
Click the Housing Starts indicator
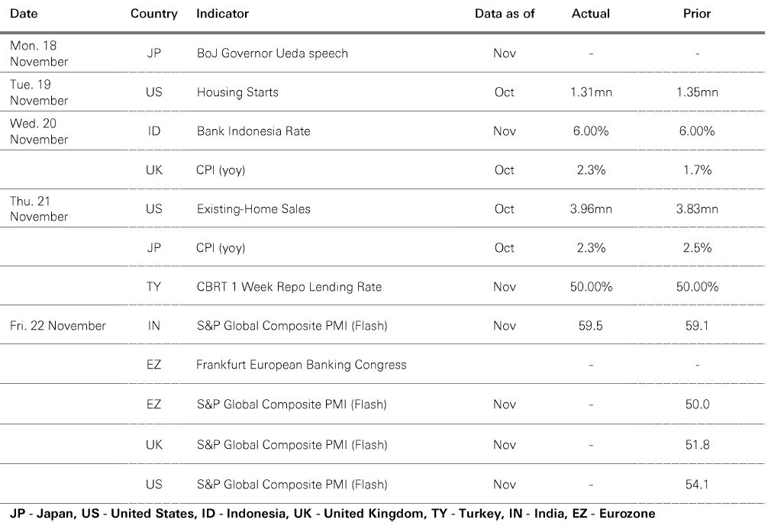(237, 92)
